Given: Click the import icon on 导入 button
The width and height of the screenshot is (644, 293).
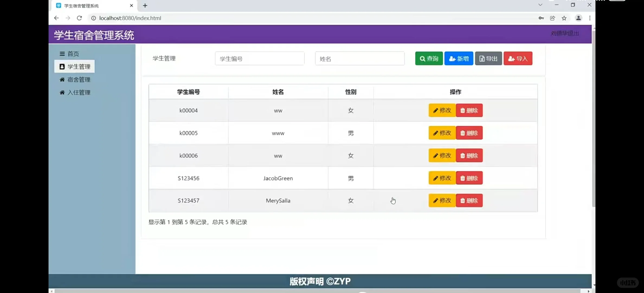Looking at the screenshot, I should 511,58.
